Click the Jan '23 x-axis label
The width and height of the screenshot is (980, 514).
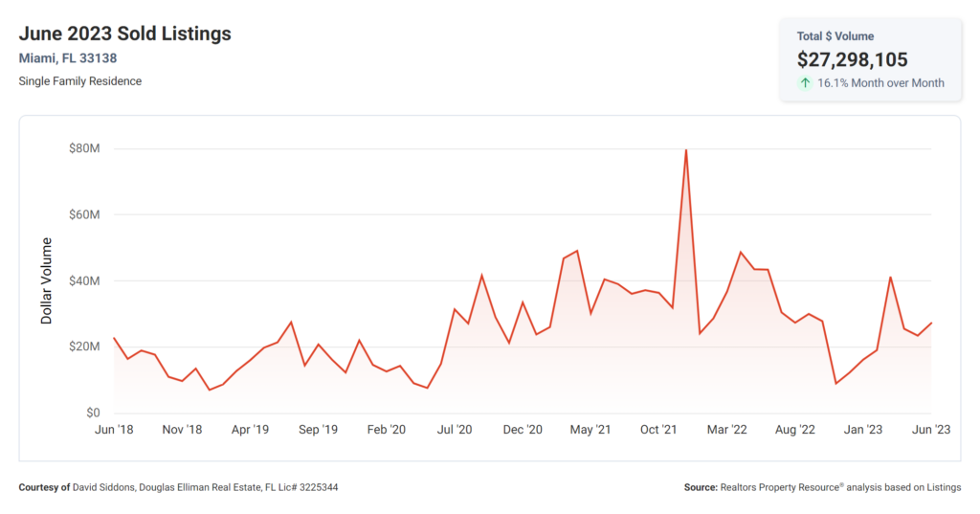pos(863,430)
